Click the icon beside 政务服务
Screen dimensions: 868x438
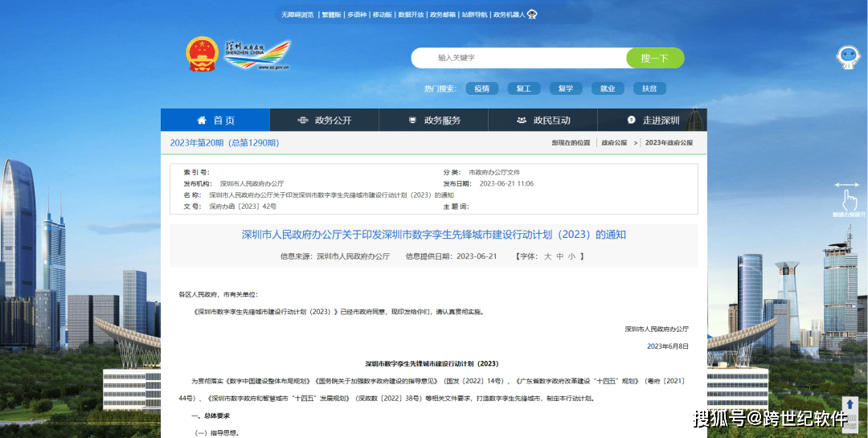pos(411,121)
